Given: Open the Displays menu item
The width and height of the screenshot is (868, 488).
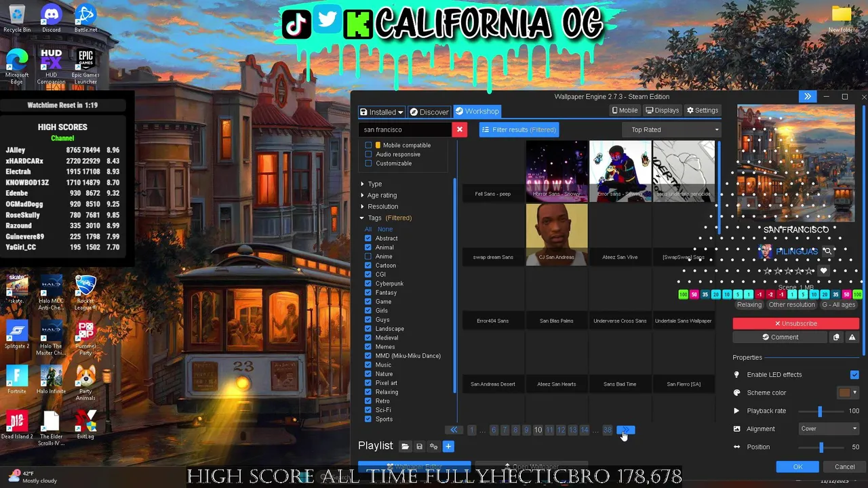Looking at the screenshot, I should click(x=663, y=110).
